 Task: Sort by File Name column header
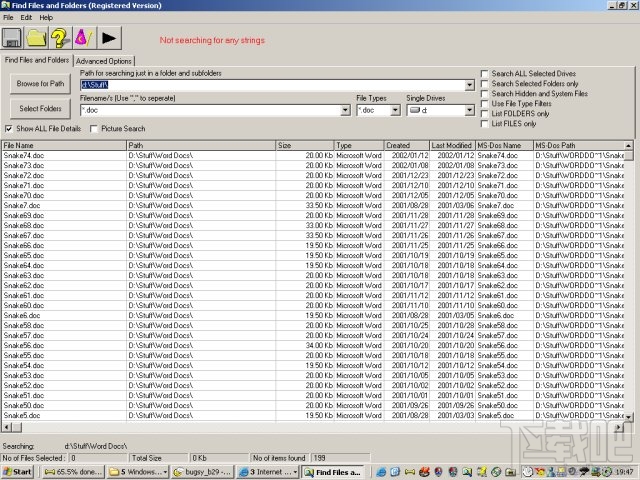[x=64, y=145]
